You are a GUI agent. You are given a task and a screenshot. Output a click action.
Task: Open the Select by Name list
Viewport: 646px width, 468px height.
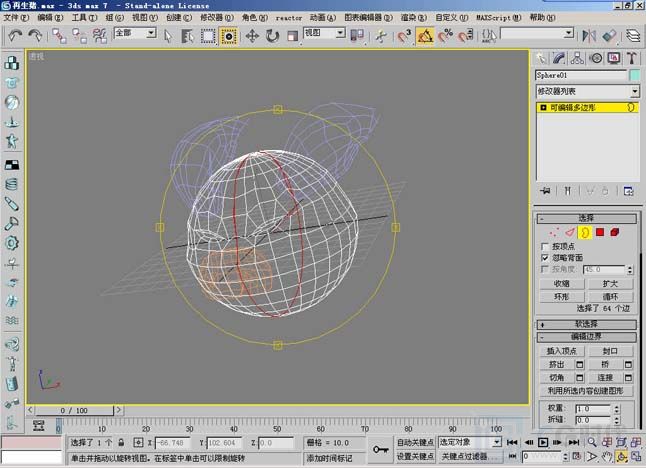(188, 36)
